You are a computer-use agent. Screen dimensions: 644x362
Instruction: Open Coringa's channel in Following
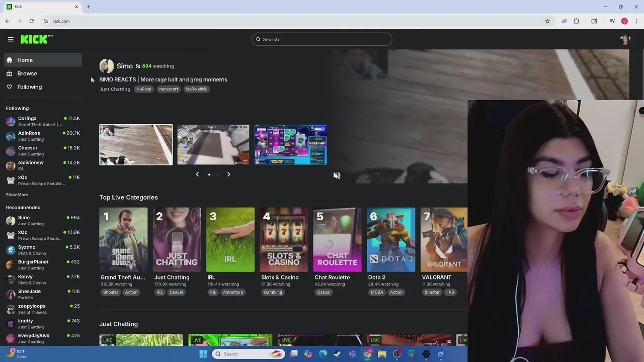(43, 121)
